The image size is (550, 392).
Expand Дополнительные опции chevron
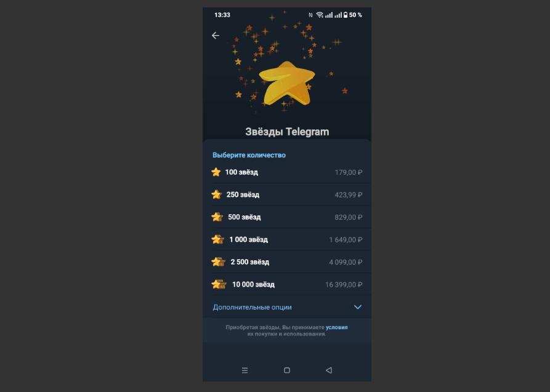pyautogui.click(x=357, y=307)
